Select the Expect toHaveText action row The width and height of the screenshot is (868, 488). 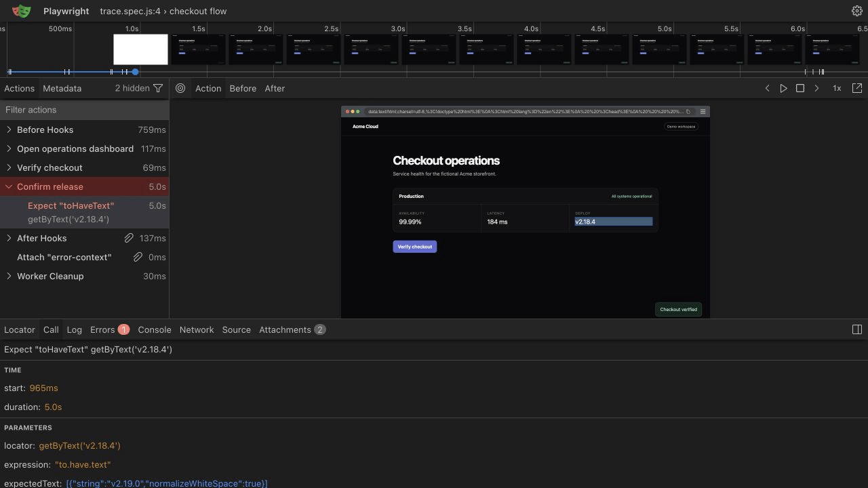(84, 212)
